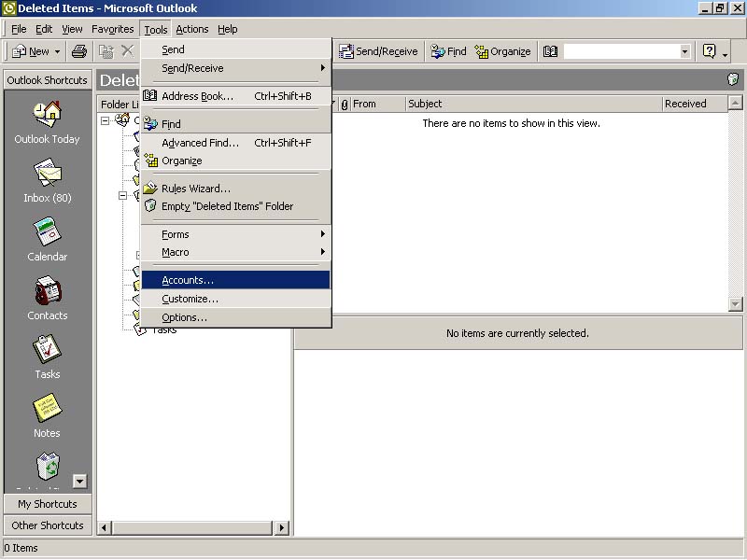Click folder list scroll left arrow
Screen dimensions: 747x560
click(x=105, y=527)
